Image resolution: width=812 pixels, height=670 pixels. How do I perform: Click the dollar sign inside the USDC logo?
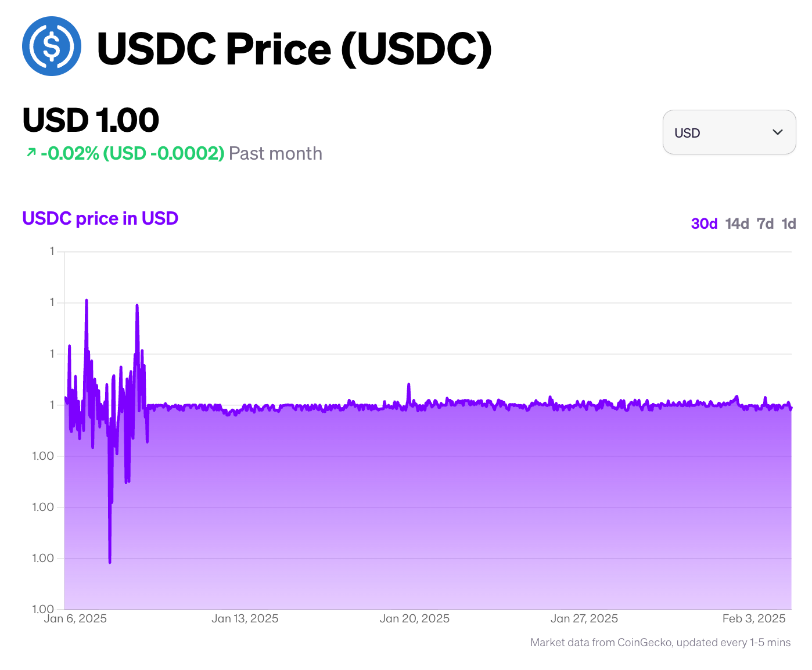(x=52, y=46)
